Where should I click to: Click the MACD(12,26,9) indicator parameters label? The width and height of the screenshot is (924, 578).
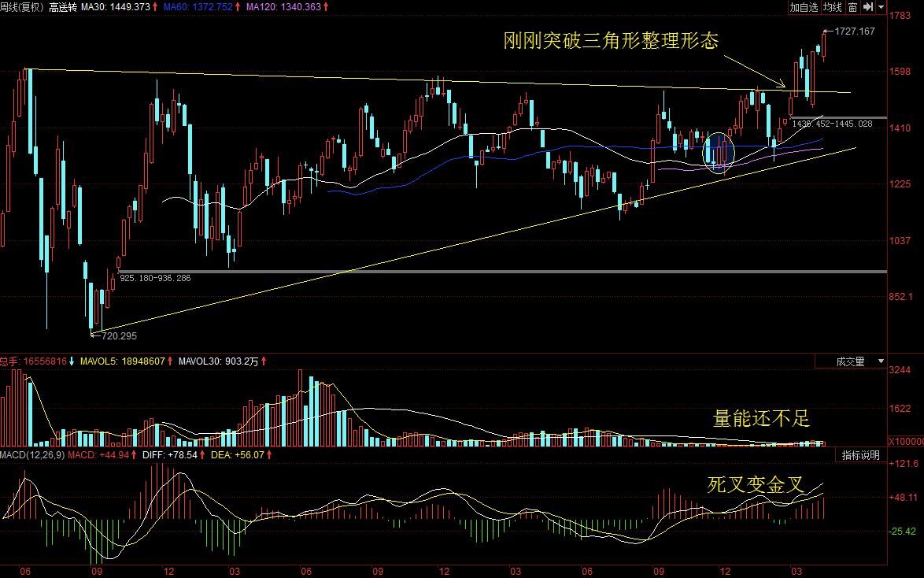pyautogui.click(x=31, y=455)
